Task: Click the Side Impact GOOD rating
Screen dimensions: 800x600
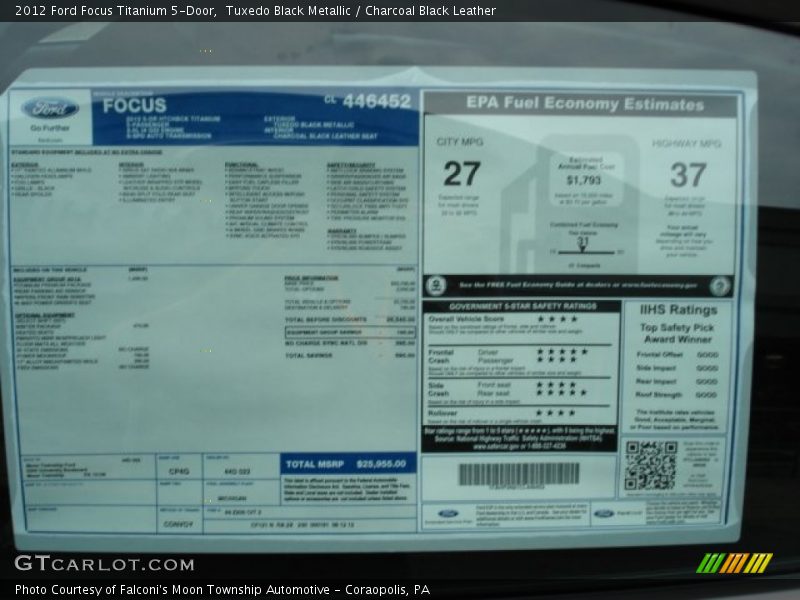Action: (x=677, y=368)
